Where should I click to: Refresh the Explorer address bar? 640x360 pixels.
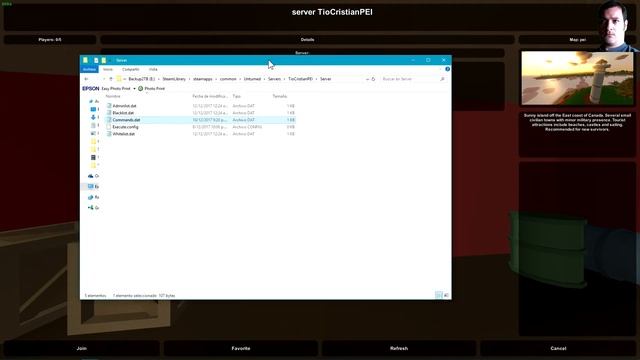(x=373, y=79)
